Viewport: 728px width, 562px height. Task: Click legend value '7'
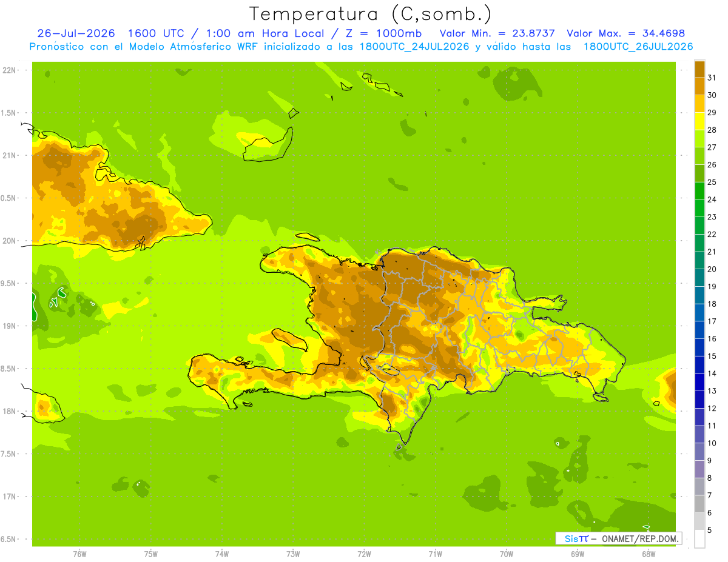click(x=710, y=496)
